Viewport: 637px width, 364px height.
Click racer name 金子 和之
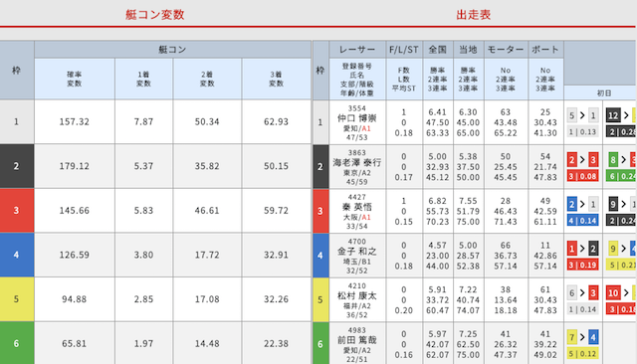[x=356, y=252]
